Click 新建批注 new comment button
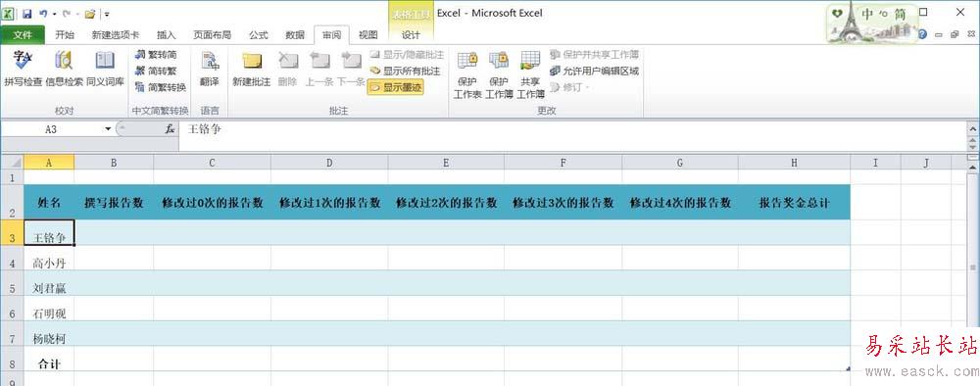 pos(251,69)
